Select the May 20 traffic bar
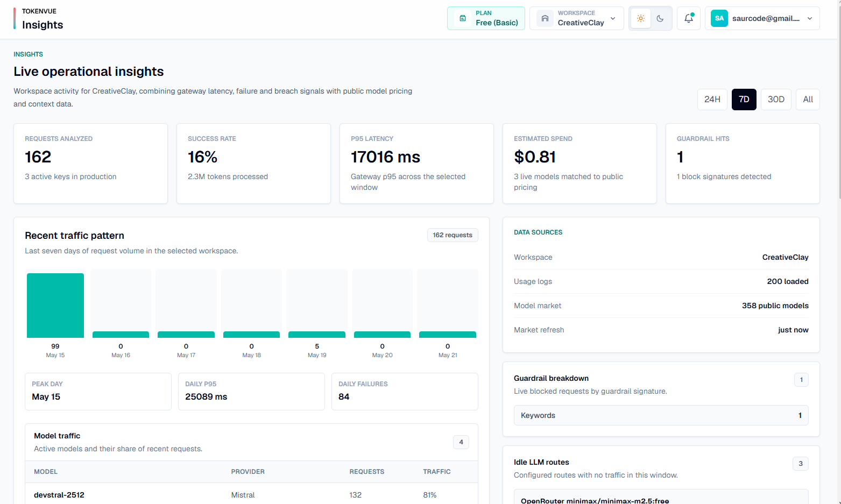Screen dimensions: 841x504 pos(382,335)
